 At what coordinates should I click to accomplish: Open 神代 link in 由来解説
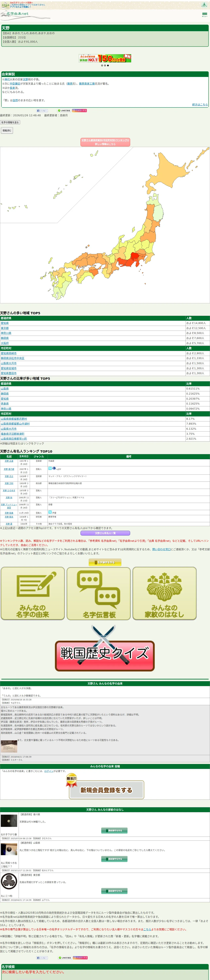(x=7, y=80)
